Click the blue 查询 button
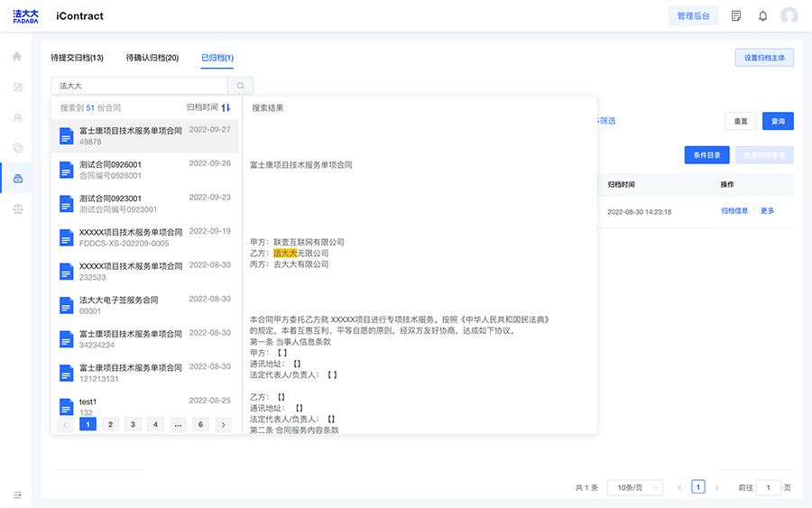This screenshot has height=508, width=812. click(778, 121)
